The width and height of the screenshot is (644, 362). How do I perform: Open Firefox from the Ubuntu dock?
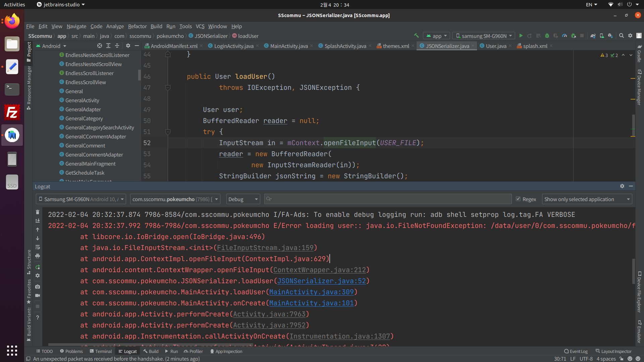tap(12, 21)
